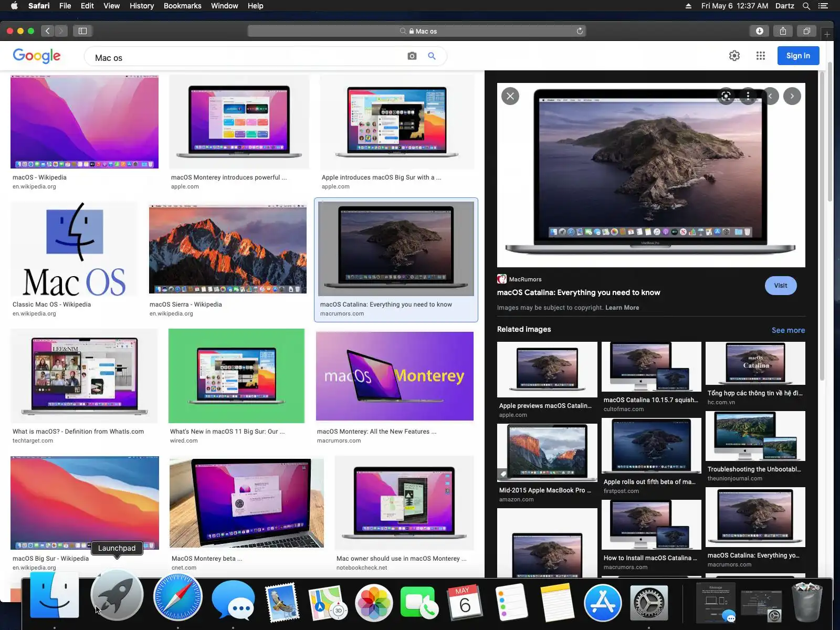Go to the next image in preview
This screenshot has width=840, height=630.
(792, 96)
